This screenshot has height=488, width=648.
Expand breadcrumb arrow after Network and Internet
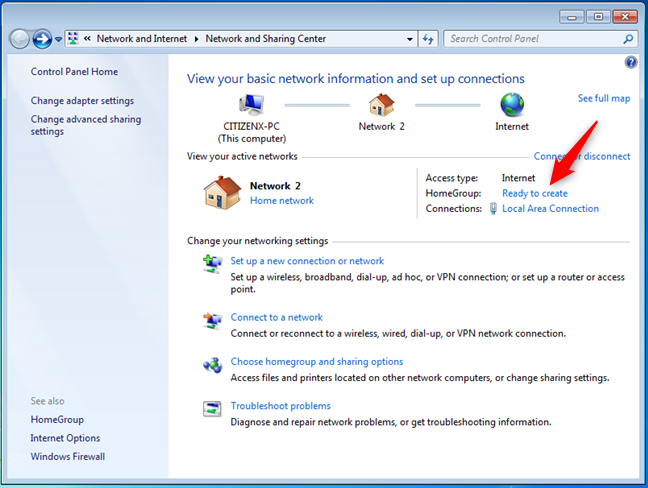pyautogui.click(x=196, y=39)
